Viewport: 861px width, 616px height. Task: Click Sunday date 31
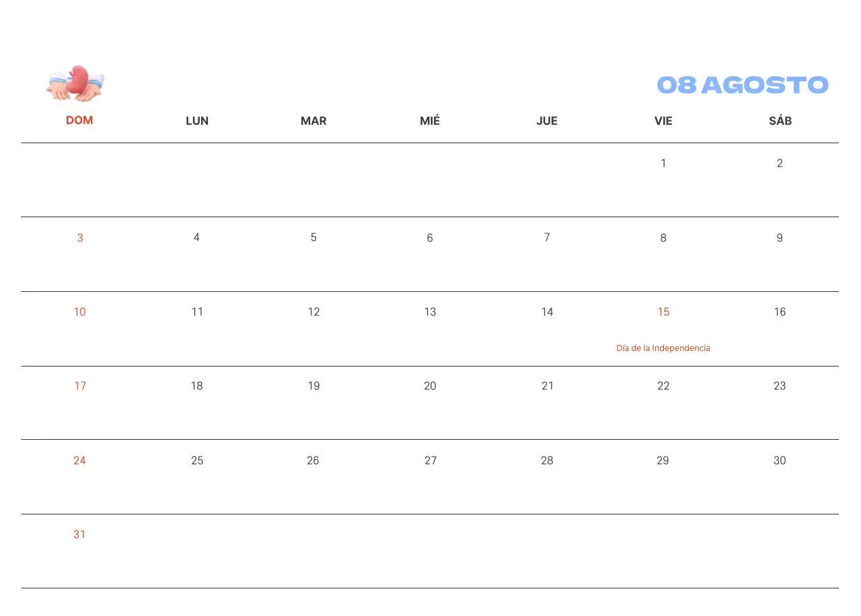[79, 535]
